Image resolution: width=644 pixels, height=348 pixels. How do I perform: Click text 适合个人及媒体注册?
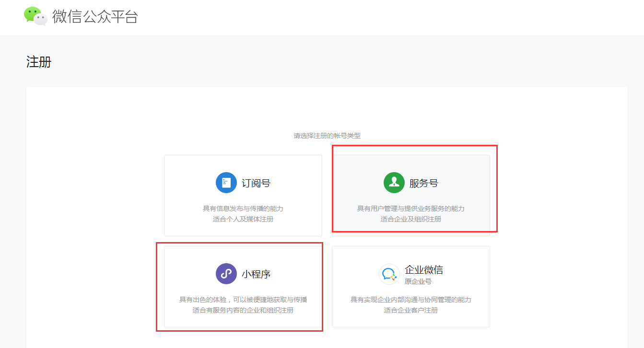[x=243, y=219]
